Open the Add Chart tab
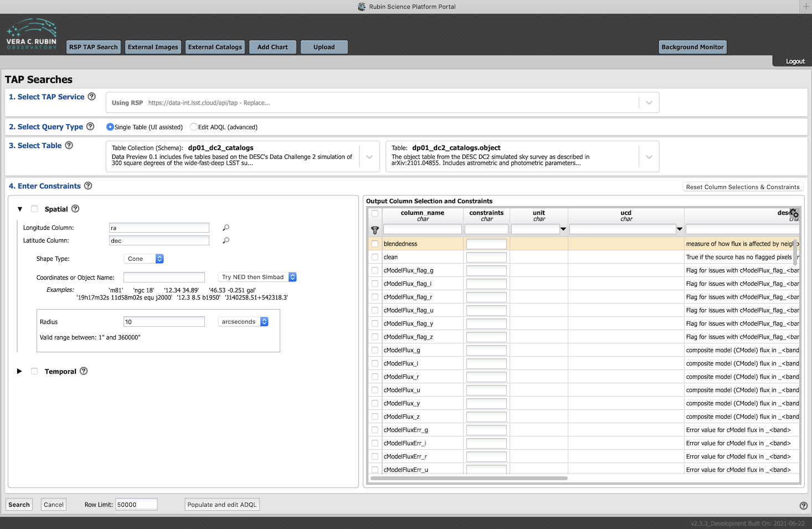This screenshot has height=529, width=812. [x=273, y=47]
